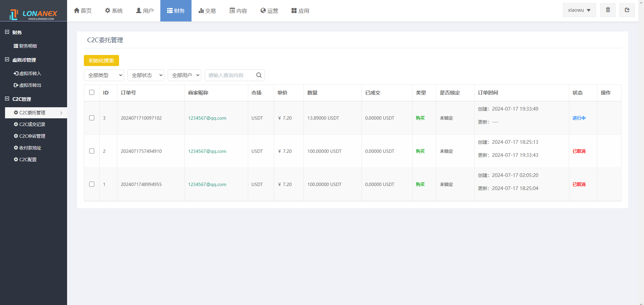This screenshot has height=305, width=644.
Task: Open 财务明细 in the sidebar
Action: point(25,46)
